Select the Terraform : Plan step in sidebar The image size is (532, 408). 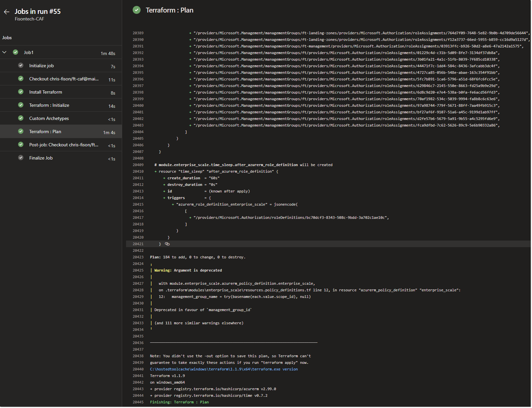point(61,131)
